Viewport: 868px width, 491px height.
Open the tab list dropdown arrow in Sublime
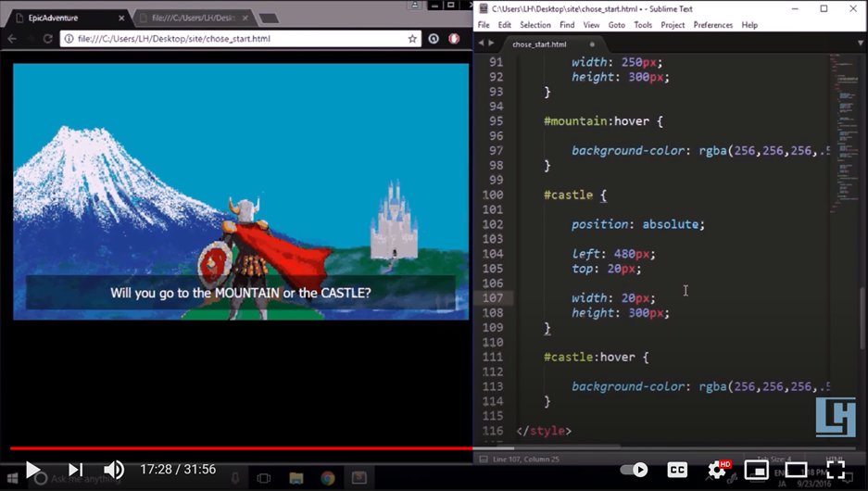click(x=861, y=43)
